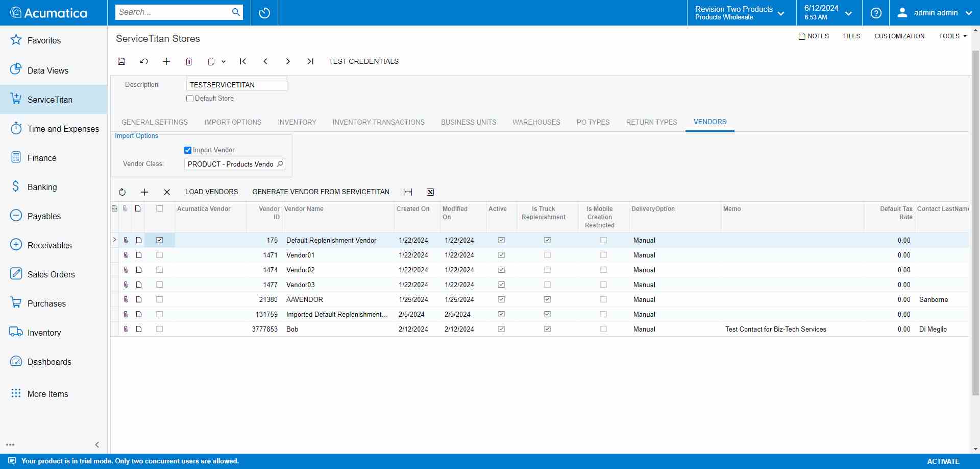Open the sidebar ellipsis options menu
This screenshot has height=469, width=980.
point(10,445)
